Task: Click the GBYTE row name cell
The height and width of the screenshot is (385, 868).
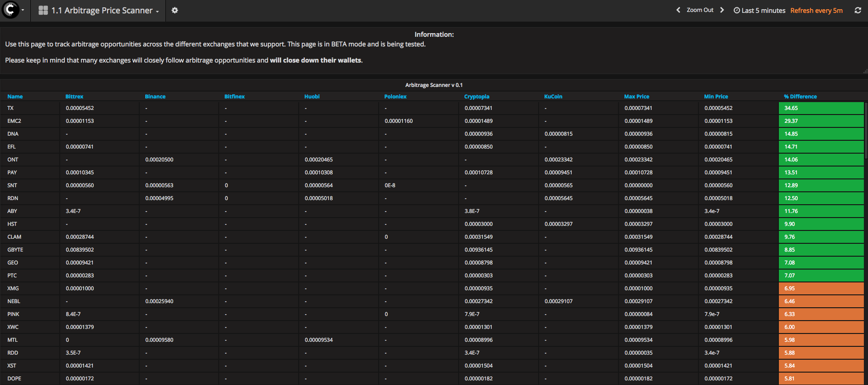Action: (30, 250)
